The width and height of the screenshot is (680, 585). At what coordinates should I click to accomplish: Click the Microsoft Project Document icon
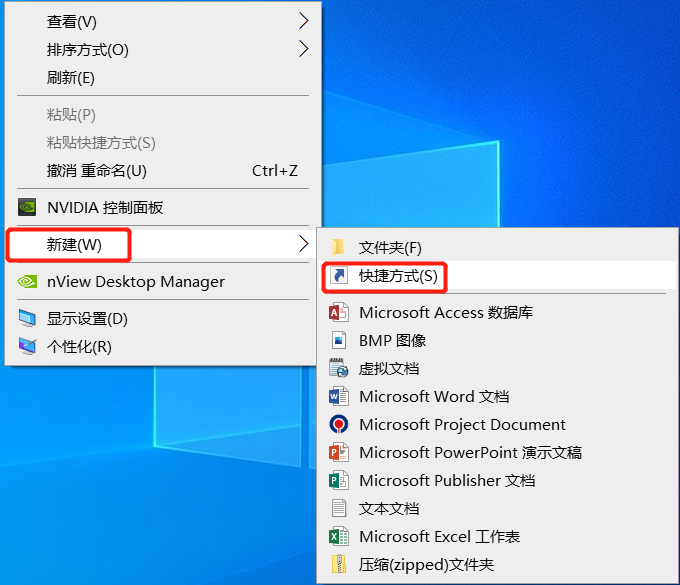click(338, 424)
